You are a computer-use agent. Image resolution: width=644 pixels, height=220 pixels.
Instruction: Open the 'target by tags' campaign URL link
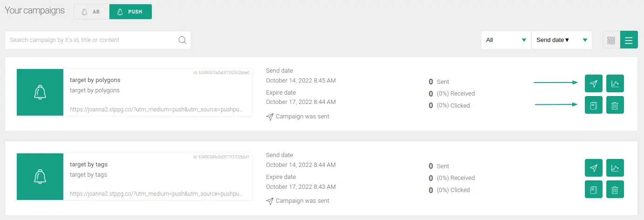tap(156, 193)
